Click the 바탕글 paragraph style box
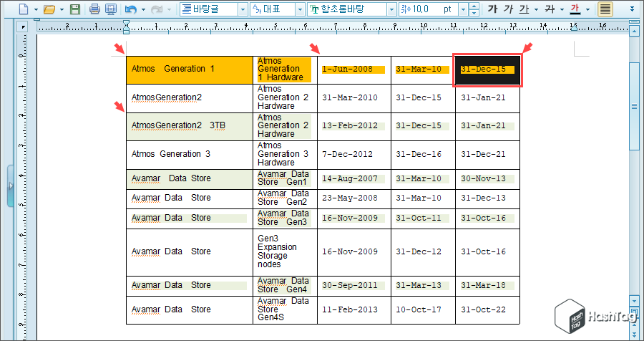Viewport: 644px width, 341px height. point(209,9)
